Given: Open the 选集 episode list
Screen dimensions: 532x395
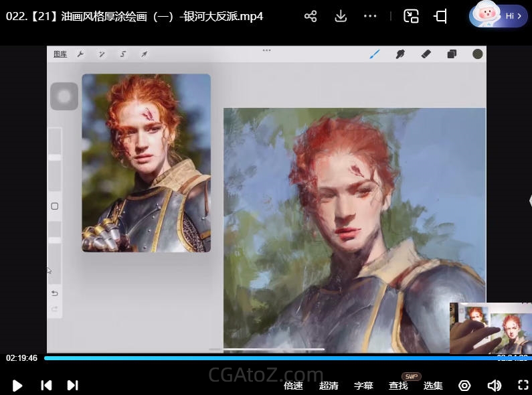Looking at the screenshot, I should click(433, 385).
